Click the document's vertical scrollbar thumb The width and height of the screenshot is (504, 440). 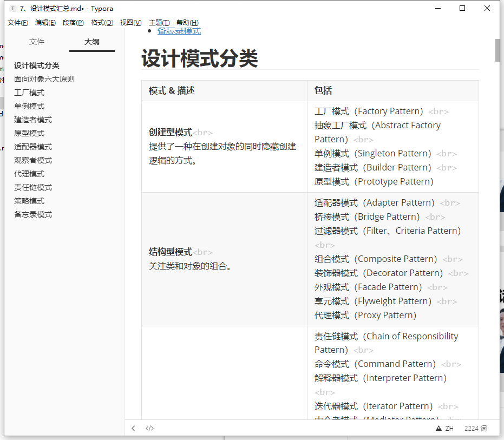pyautogui.click(x=498, y=50)
